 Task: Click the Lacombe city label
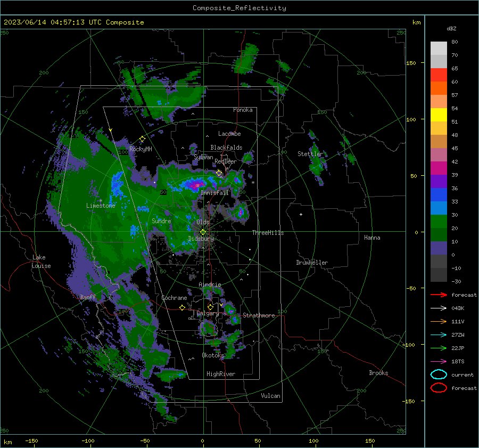[x=229, y=134]
